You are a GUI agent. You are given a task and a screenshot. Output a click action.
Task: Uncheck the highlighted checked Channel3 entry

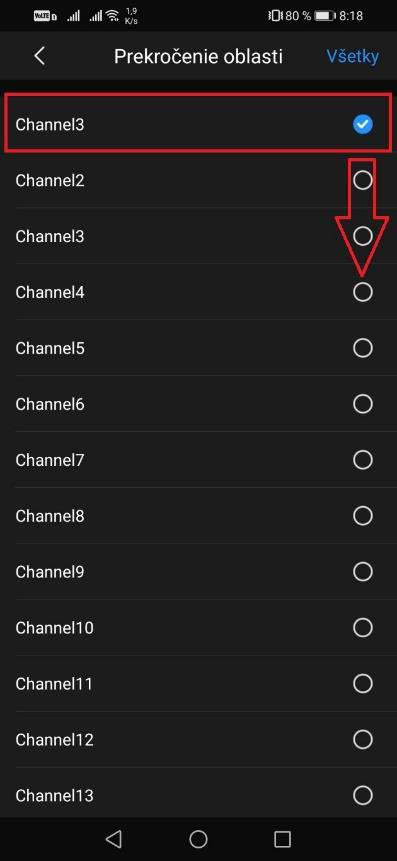362,125
